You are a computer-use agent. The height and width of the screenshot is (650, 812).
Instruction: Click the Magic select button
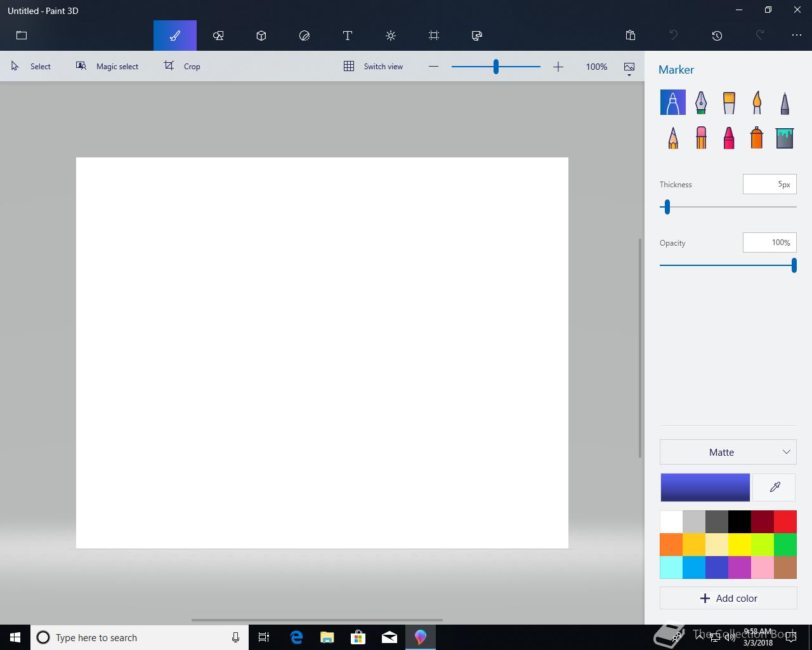107,67
